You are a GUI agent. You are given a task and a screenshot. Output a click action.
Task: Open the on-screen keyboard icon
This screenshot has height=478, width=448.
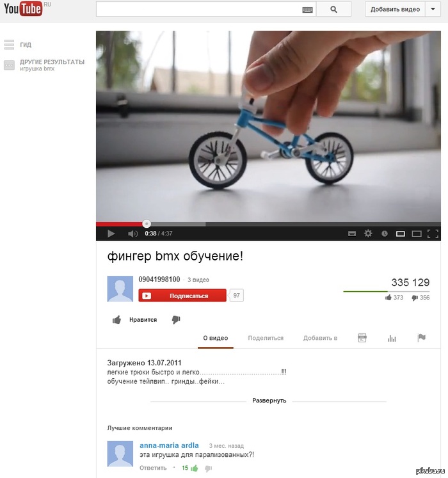[307, 10]
